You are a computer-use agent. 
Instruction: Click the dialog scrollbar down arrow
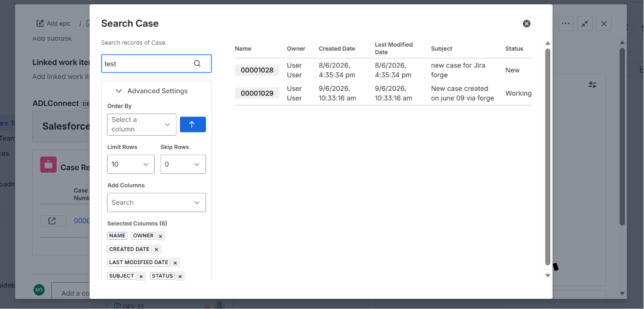pos(547,276)
